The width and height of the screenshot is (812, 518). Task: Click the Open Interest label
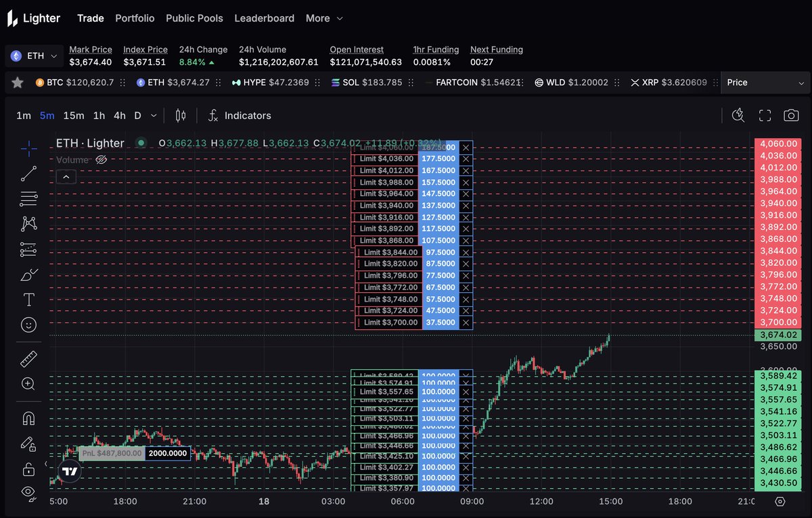[x=357, y=49]
